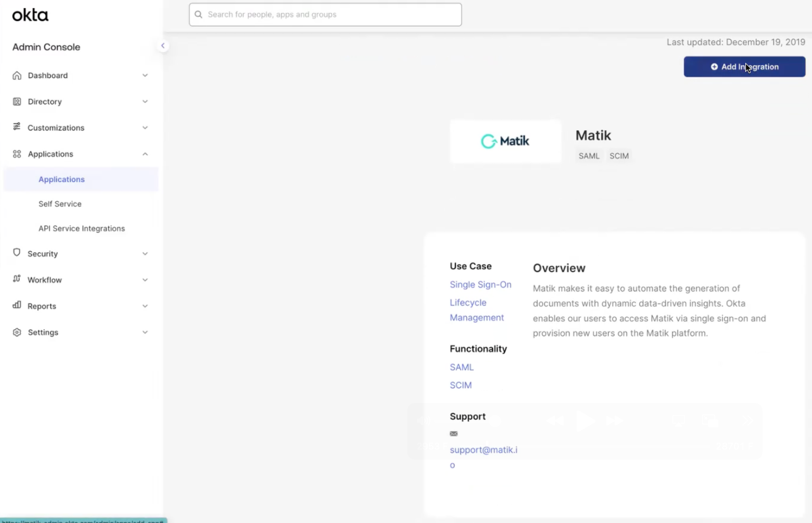Expand the Reports section chevron

tap(145, 306)
